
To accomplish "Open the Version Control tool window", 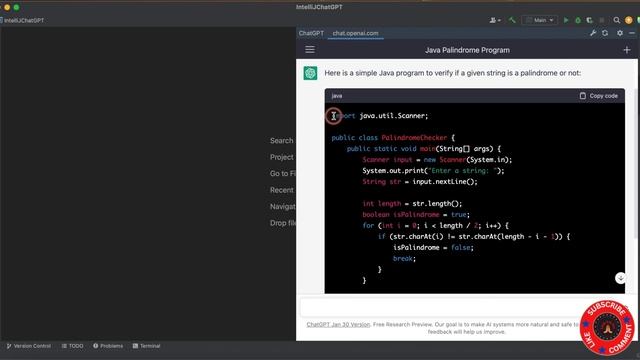I will click(x=29, y=346).
